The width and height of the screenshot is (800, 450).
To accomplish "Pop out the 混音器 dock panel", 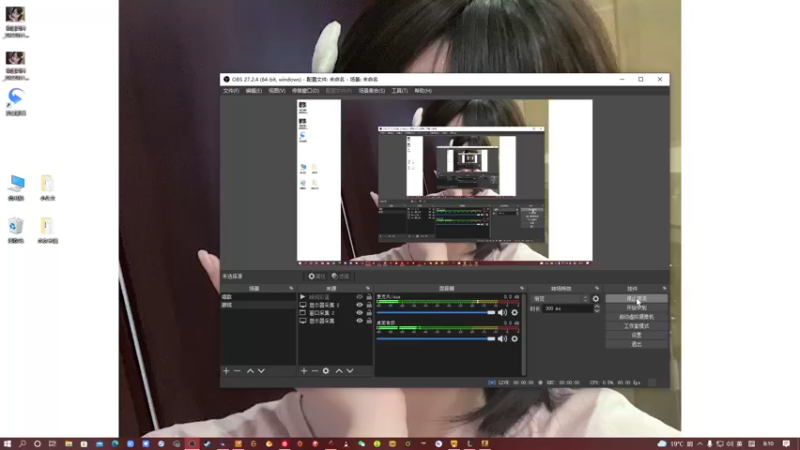I will point(521,288).
